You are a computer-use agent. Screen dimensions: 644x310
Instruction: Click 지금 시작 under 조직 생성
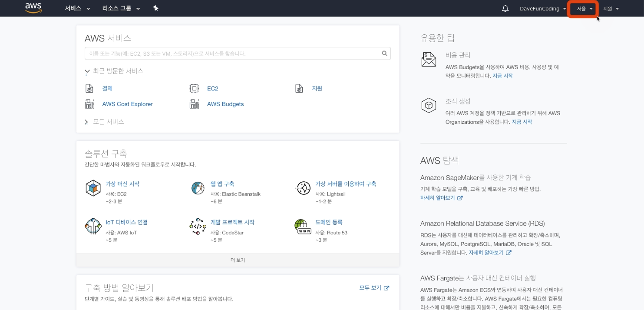[522, 122]
